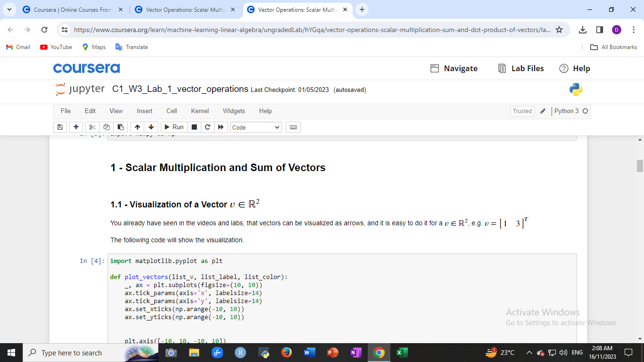Click the pencil edit icon near Trusted
Viewport: 644px width, 362px height.
tap(543, 111)
